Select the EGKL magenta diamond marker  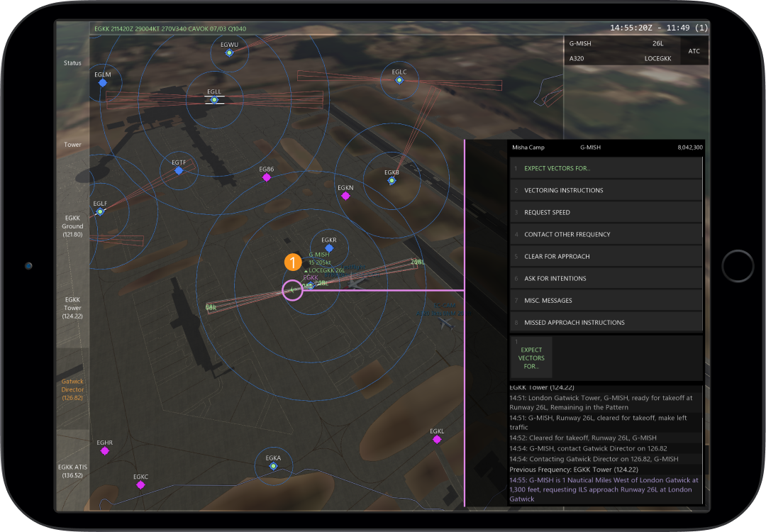tap(437, 439)
